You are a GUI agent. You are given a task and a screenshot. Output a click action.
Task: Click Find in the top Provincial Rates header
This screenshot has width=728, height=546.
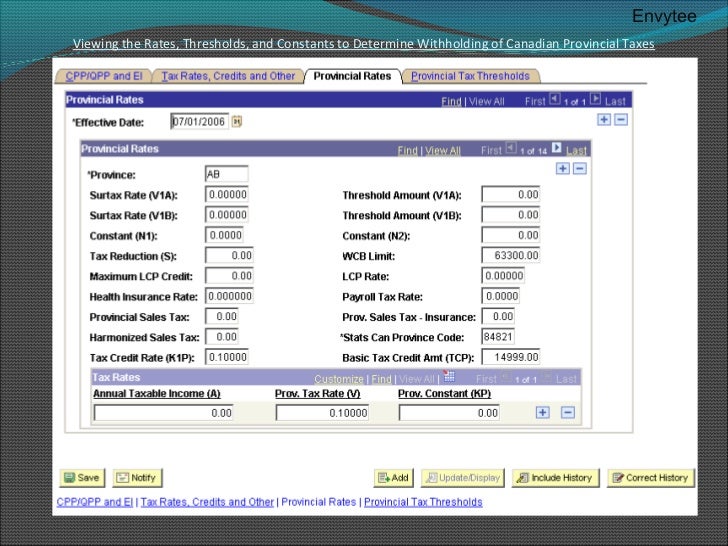pos(451,101)
